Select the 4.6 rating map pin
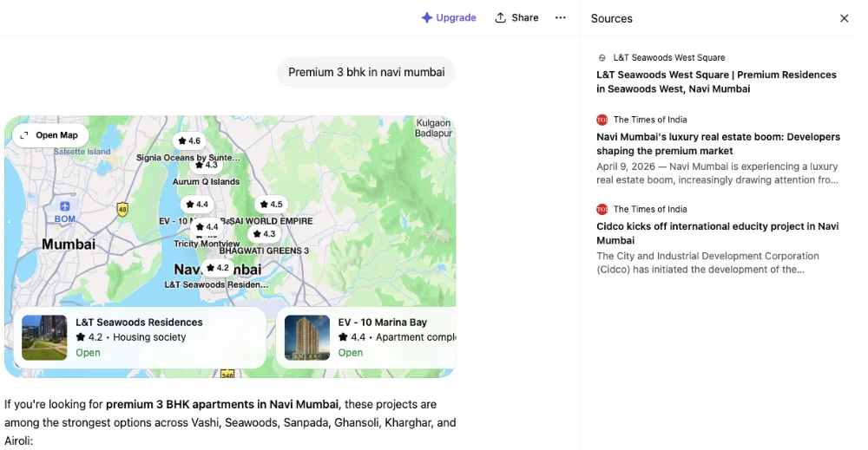This screenshot has height=450, width=868. [x=188, y=141]
